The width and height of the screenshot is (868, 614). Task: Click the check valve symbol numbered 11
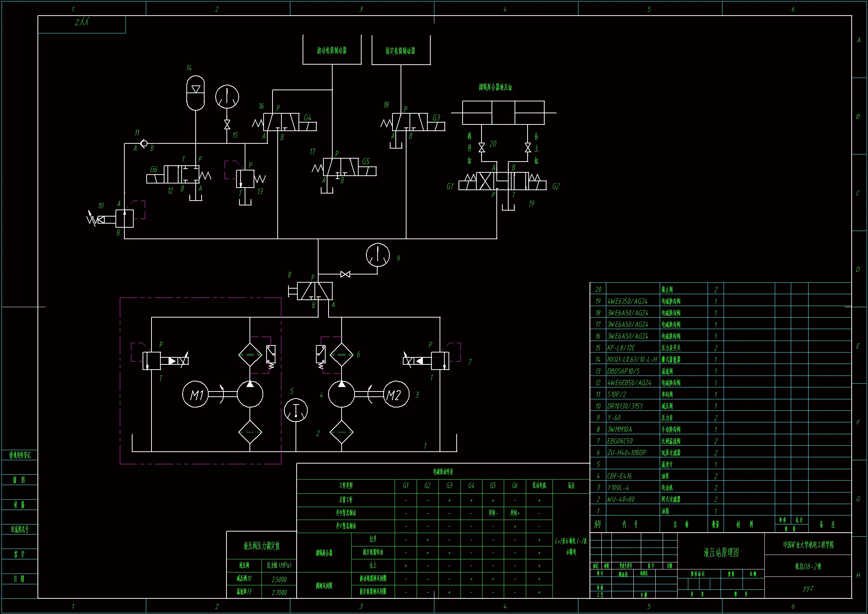144,143
